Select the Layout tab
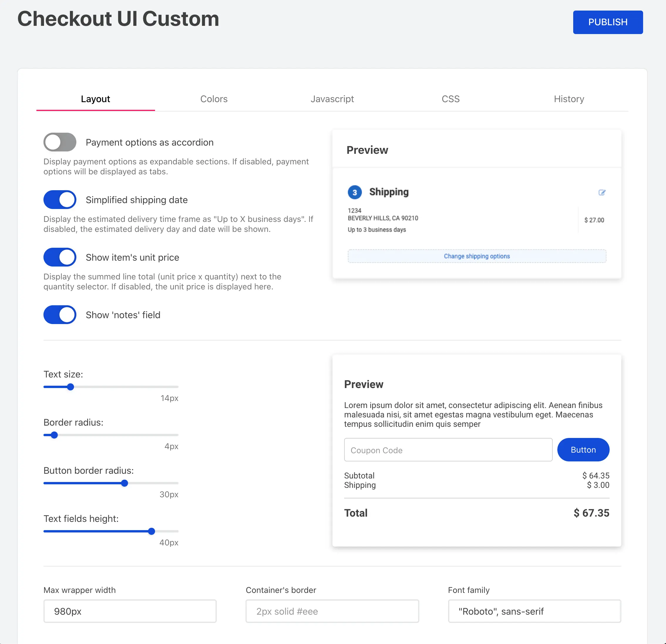Viewport: 666px width, 644px height. [x=95, y=99]
